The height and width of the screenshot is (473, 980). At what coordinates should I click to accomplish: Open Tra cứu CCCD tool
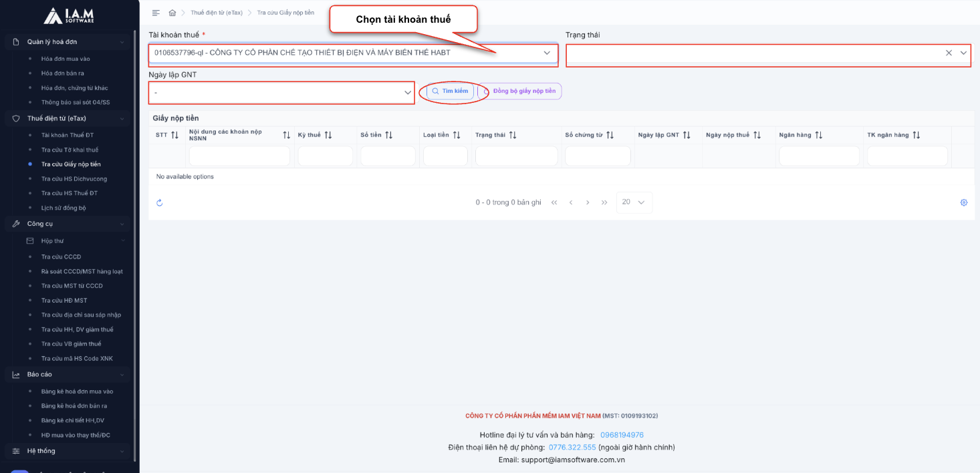61,257
